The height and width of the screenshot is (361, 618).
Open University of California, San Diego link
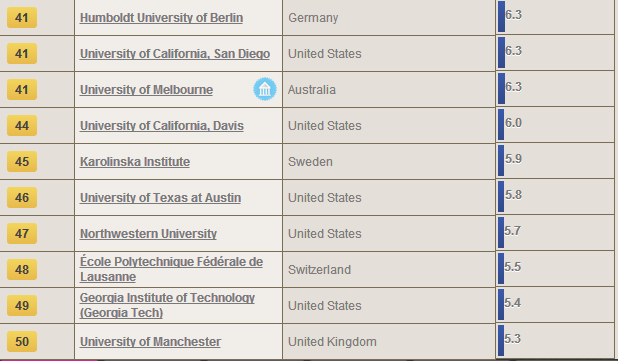coord(175,54)
